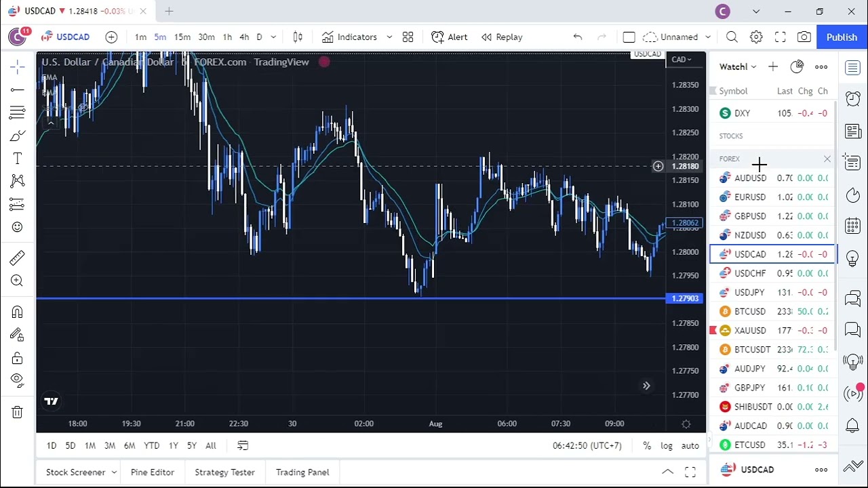The image size is (868, 488).
Task: Select XAUUSD in the watchlist
Action: tap(773, 331)
